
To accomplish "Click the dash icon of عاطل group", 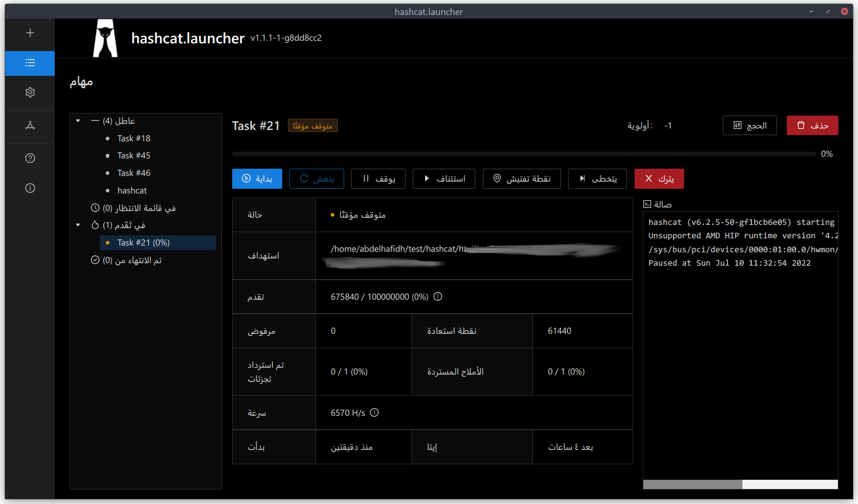I will tap(95, 121).
